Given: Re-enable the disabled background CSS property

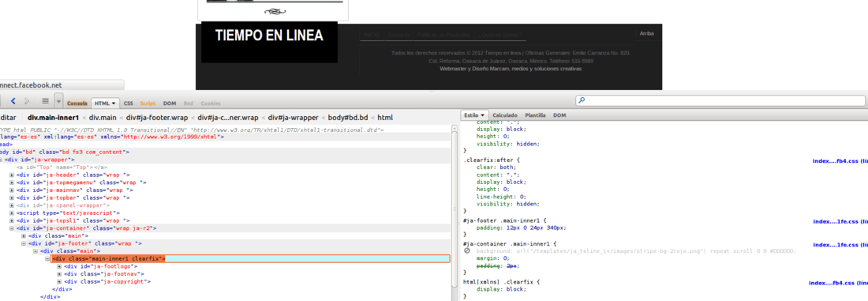Looking at the screenshot, I should click(468, 251).
